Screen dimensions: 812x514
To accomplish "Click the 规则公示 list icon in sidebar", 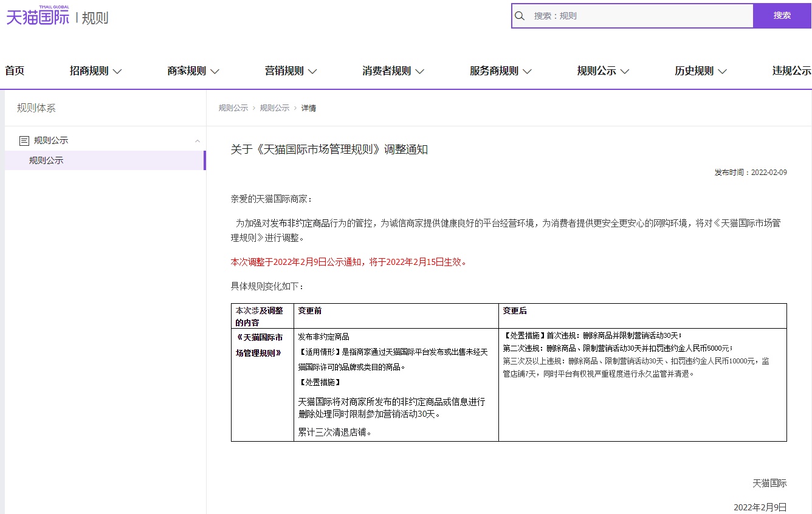I will [24, 140].
